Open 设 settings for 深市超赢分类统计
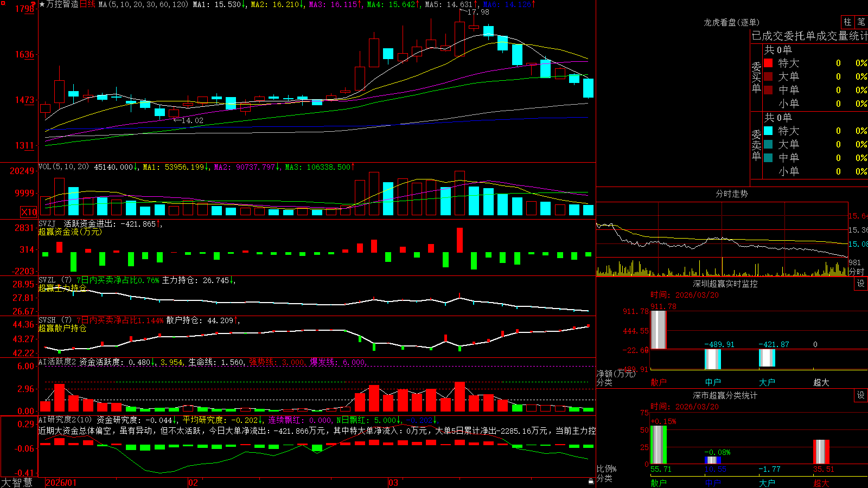The width and height of the screenshot is (868, 488). click(x=861, y=395)
